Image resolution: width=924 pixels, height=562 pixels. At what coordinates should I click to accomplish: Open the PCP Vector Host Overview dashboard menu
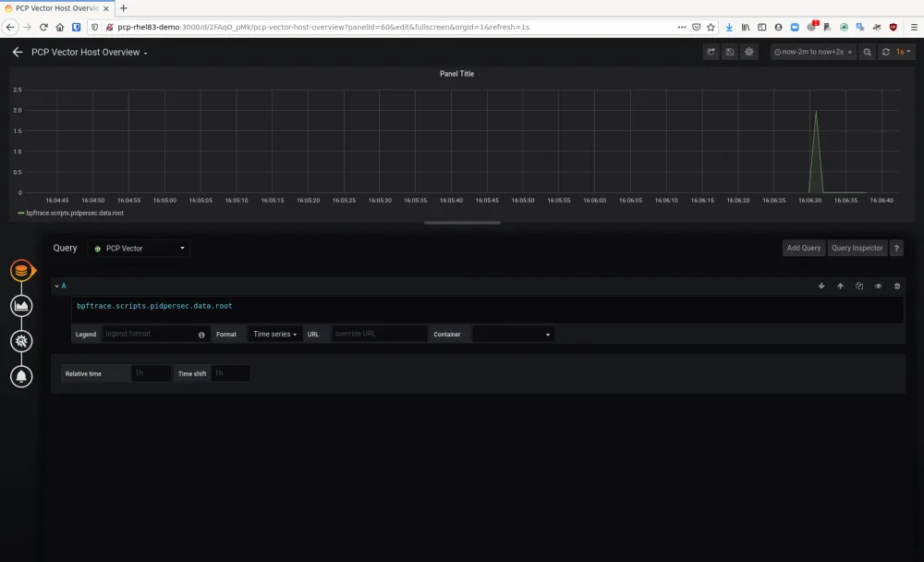(88, 52)
